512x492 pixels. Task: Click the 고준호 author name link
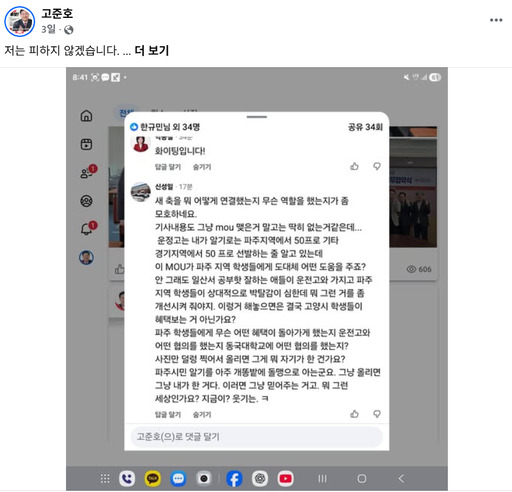tap(57, 14)
